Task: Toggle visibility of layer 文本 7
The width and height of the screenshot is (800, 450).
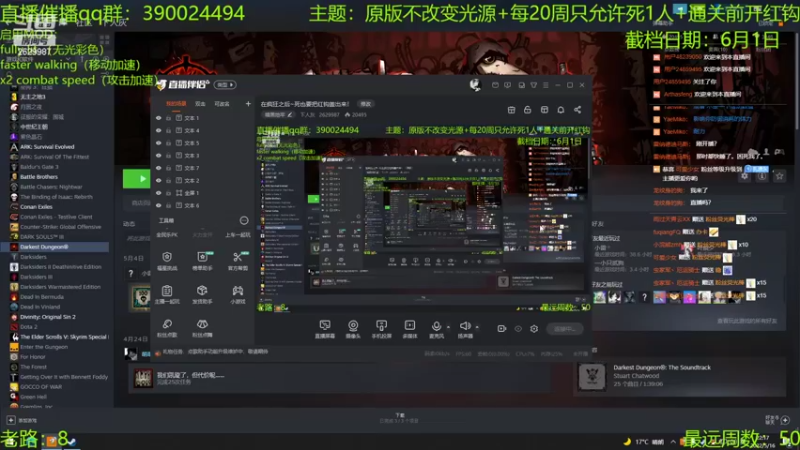Action: 159,168
